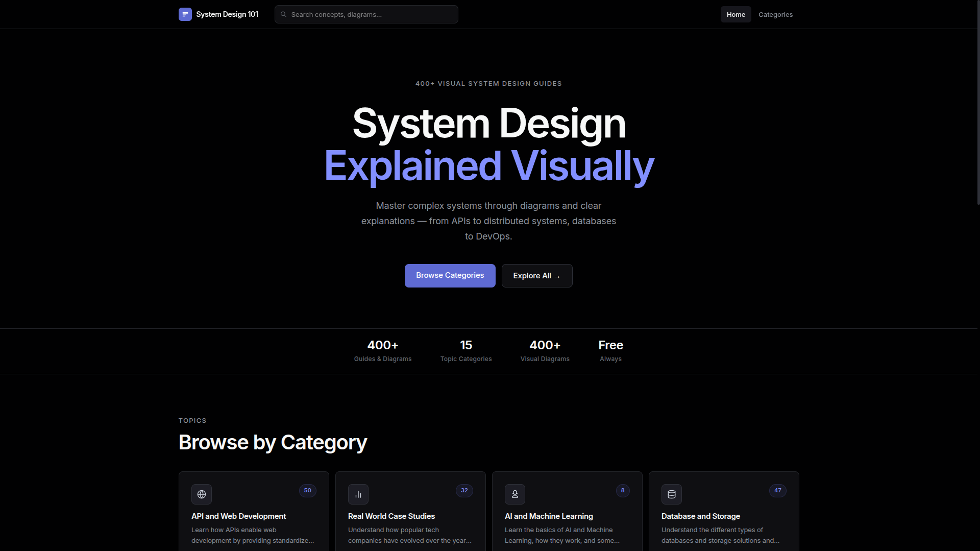Click the Understand the different types of databases description
The image size is (980, 551).
point(721,535)
